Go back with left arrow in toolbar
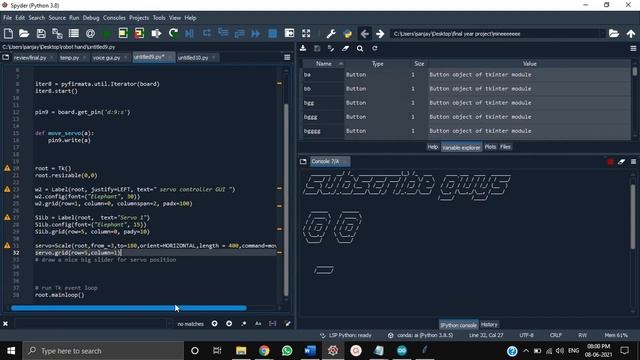 point(364,33)
